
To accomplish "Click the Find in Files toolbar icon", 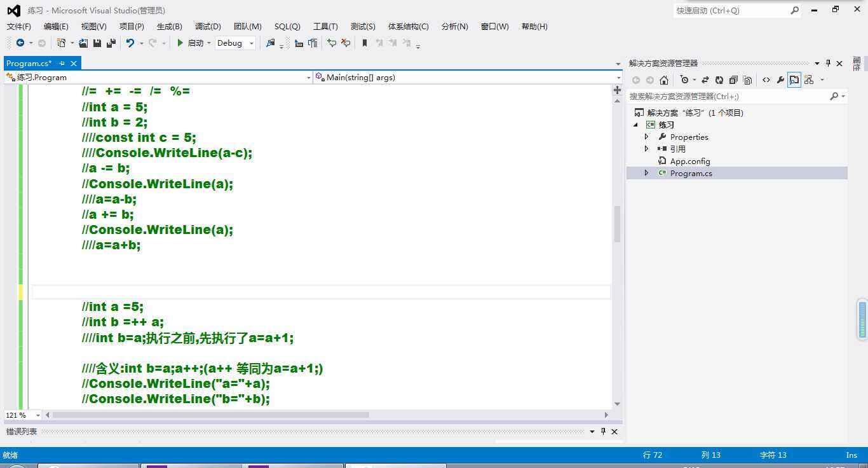I will pyautogui.click(x=271, y=43).
